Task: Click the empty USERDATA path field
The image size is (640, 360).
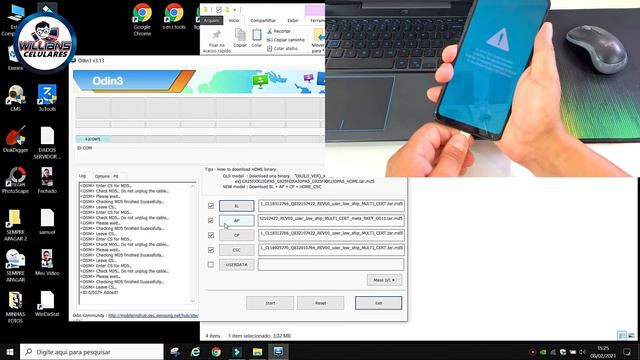Action: click(x=331, y=264)
